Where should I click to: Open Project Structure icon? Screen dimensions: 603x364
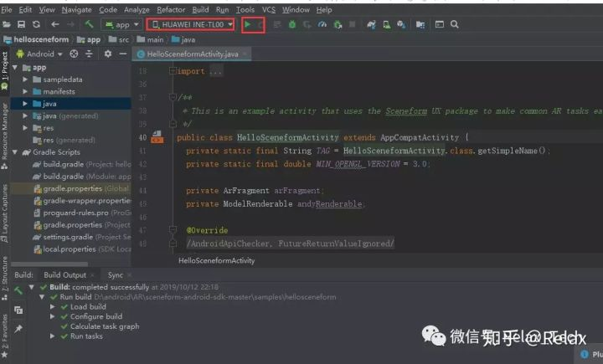[x=420, y=25]
